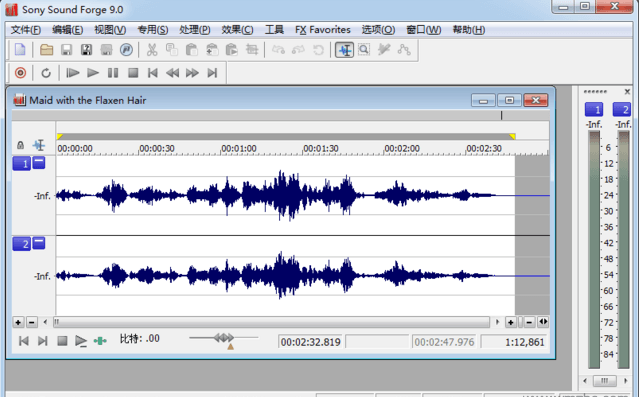Go to end in main transport bar
Screen dimensions: 639x397
[212, 73]
